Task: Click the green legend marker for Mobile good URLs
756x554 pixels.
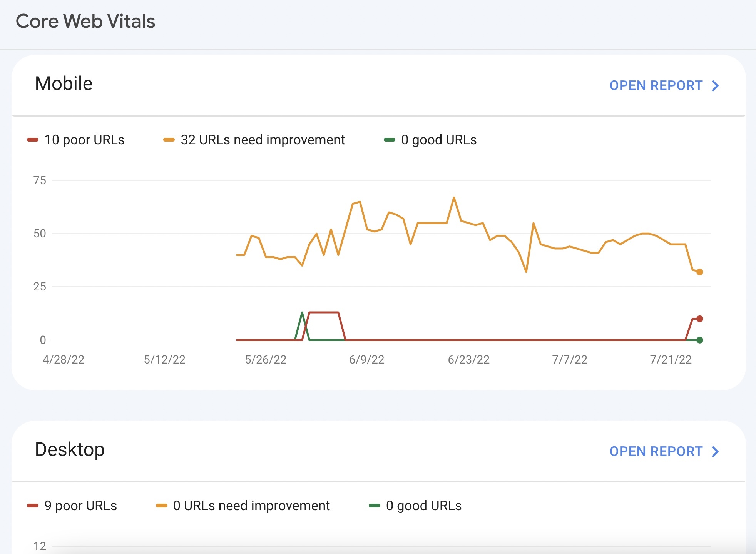Action: (x=390, y=140)
